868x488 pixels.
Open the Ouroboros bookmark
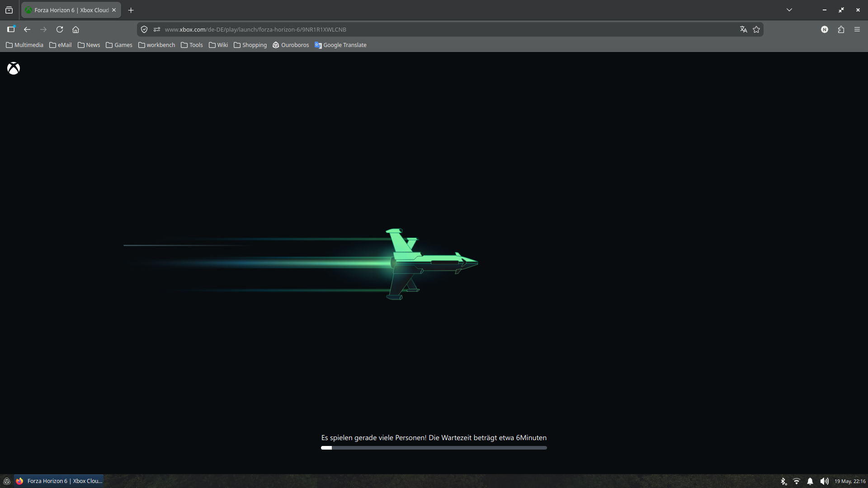click(x=291, y=45)
